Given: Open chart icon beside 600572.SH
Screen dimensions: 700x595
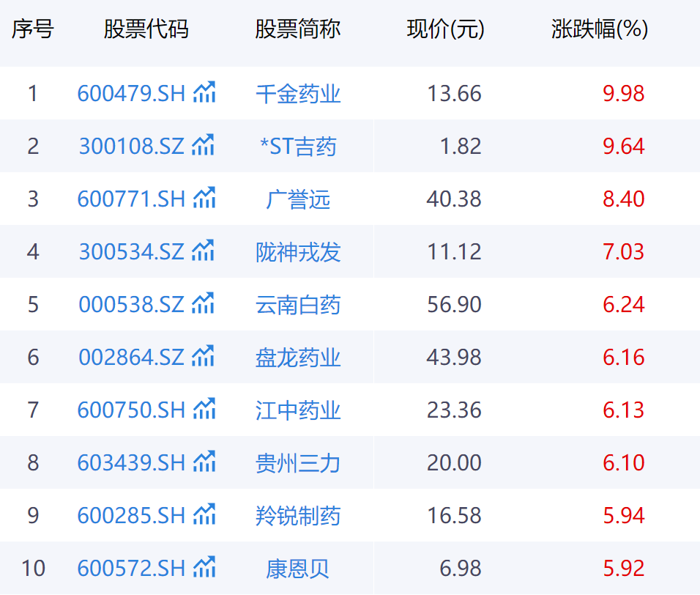Looking at the screenshot, I should coord(204,566).
